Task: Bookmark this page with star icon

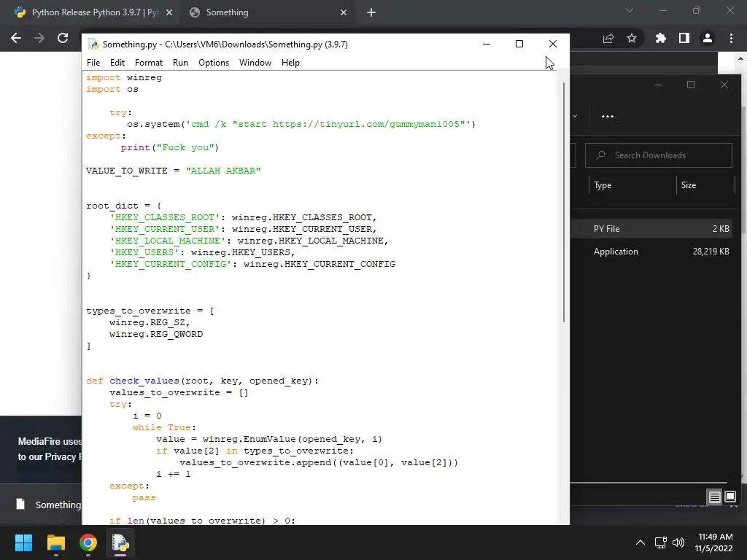Action: 632,38
